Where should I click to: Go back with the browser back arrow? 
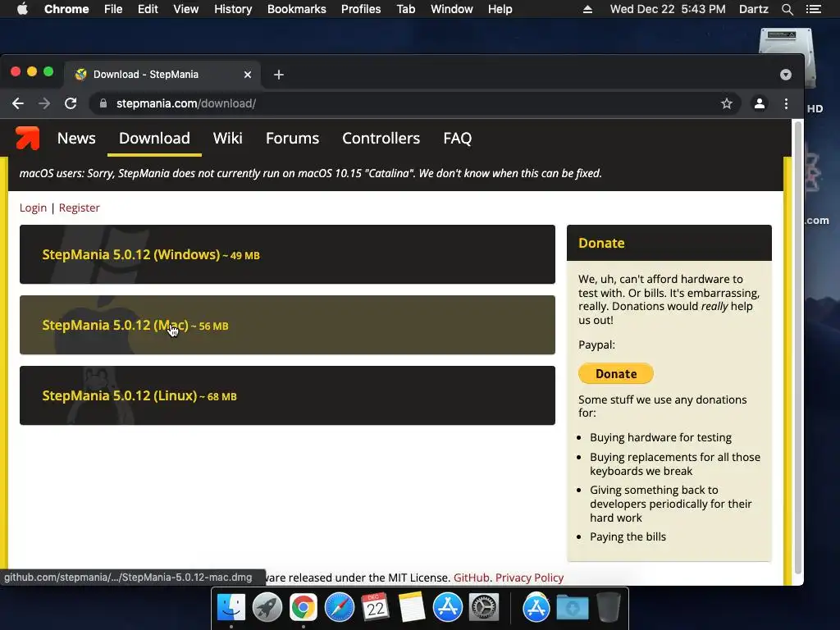pos(18,103)
